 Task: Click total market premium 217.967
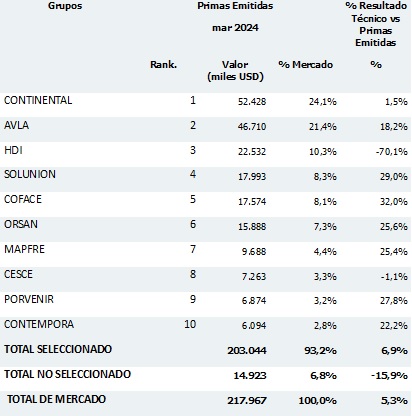pyautogui.click(x=247, y=400)
